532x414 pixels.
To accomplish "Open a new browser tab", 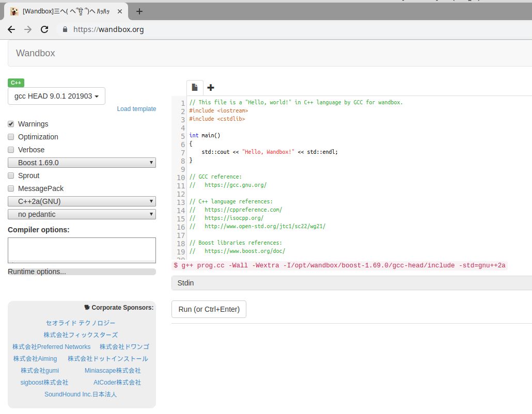I will tap(139, 11).
